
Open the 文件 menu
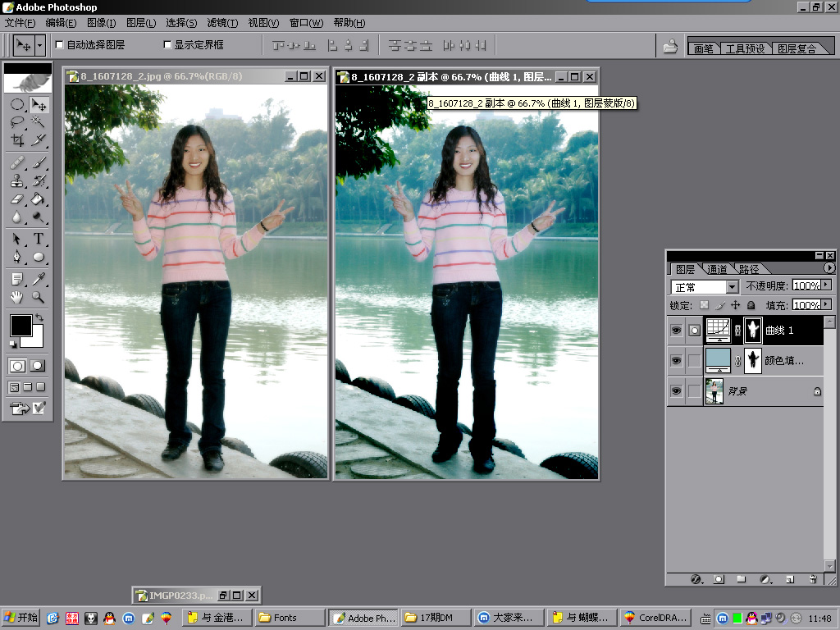[x=21, y=23]
